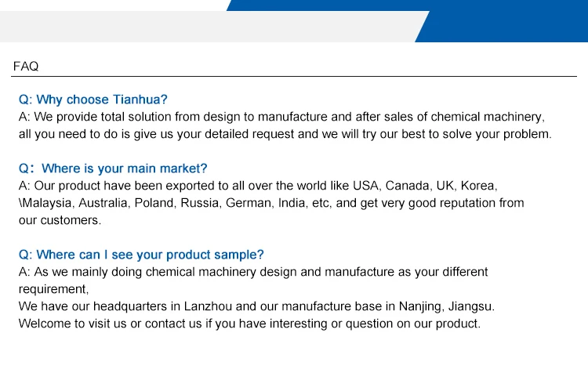
Task: Open the 'Where can I see your product sample?' question
Action: point(141,255)
